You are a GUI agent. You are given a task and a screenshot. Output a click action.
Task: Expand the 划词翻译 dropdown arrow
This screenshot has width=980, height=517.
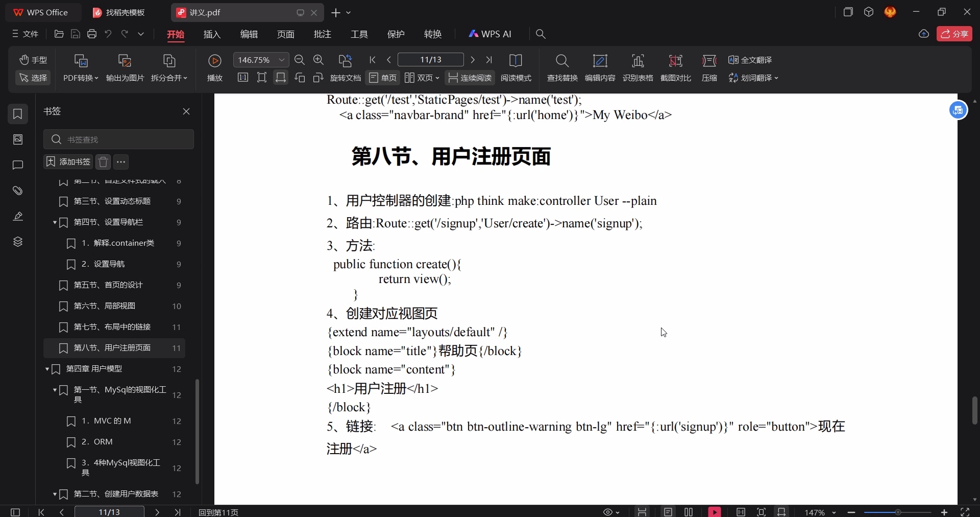(777, 78)
